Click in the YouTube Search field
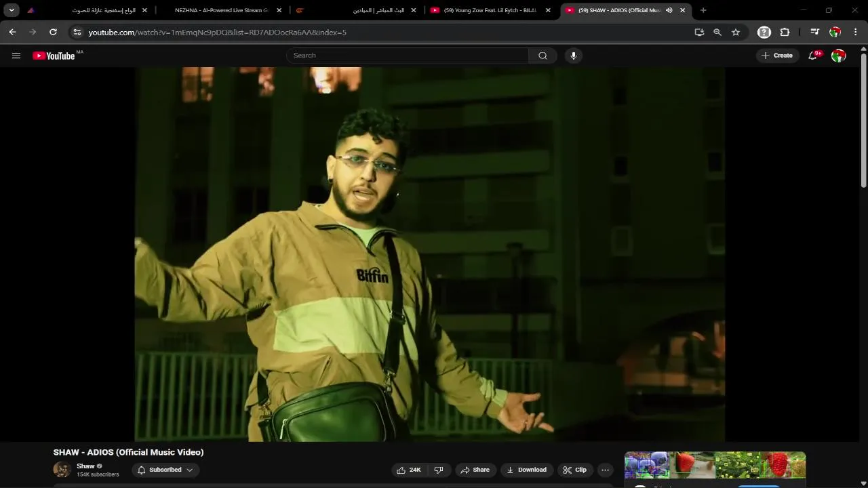This screenshot has height=488, width=868. coord(408,56)
